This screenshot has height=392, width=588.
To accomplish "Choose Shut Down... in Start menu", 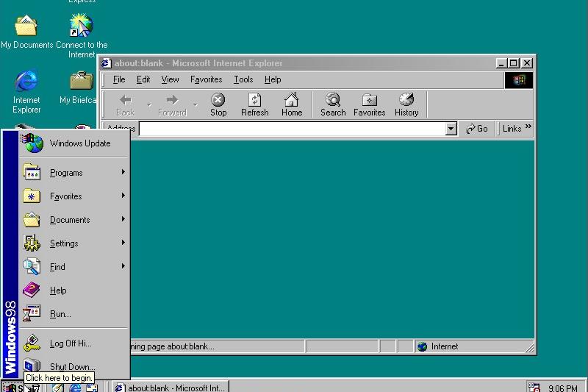I will [x=71, y=366].
